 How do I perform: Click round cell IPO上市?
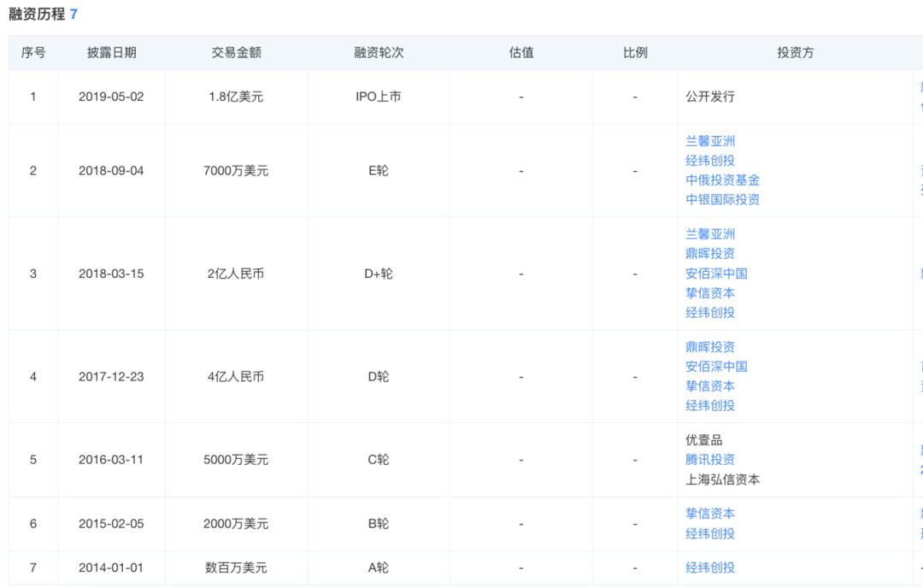(x=379, y=97)
